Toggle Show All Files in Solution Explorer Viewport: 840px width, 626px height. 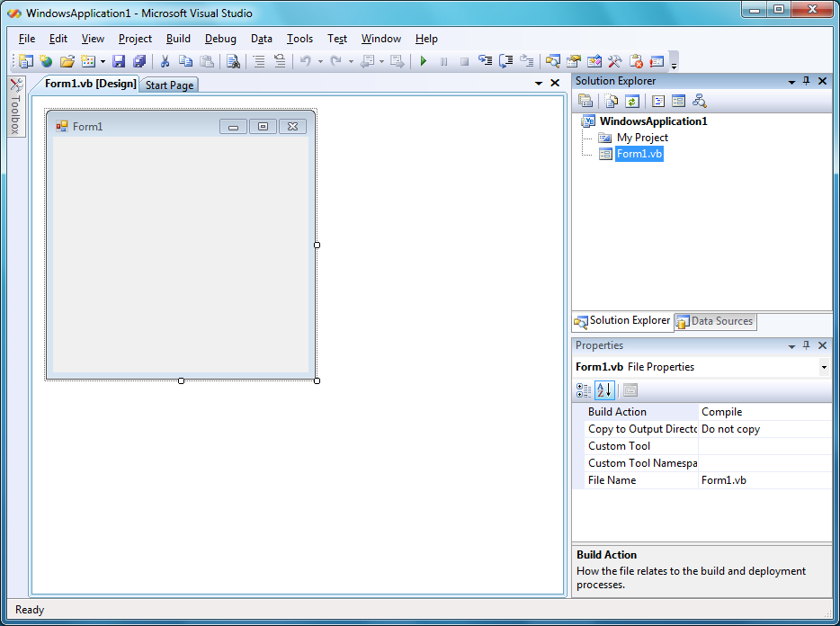612,101
